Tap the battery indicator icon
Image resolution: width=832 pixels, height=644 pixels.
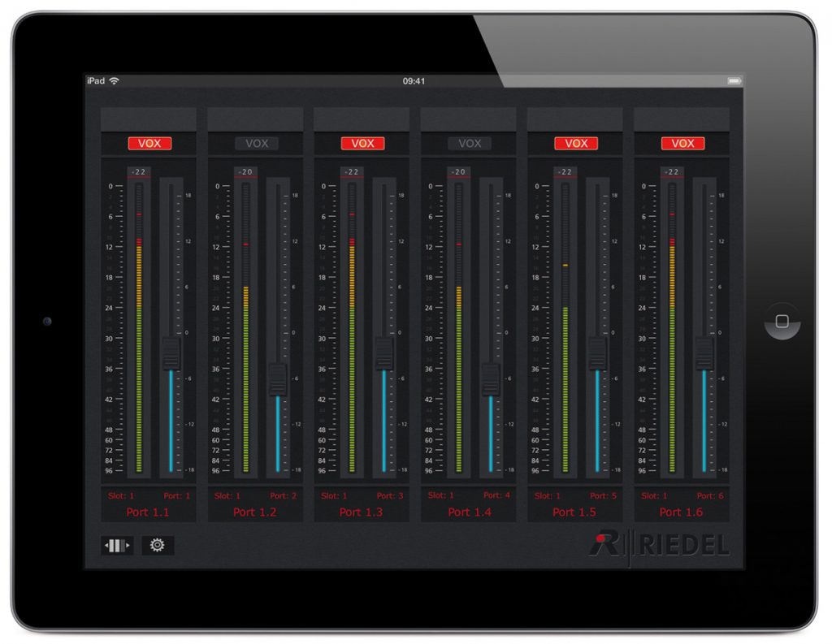tap(734, 81)
